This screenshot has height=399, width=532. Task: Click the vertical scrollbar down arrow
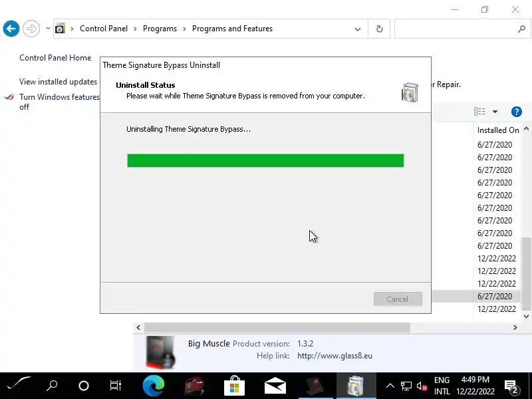coord(526,317)
